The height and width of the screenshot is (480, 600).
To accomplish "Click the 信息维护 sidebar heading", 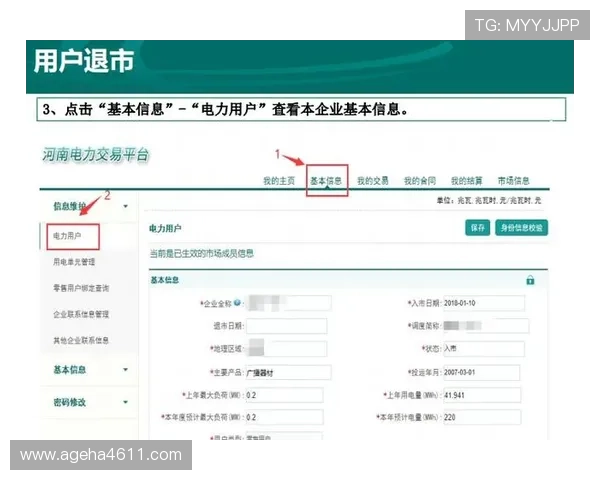I will pyautogui.click(x=69, y=206).
